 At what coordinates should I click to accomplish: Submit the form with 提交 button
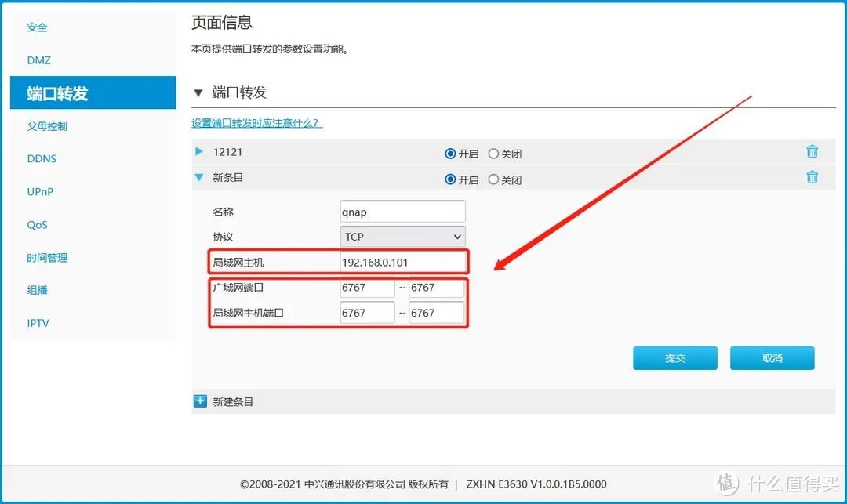[674, 357]
